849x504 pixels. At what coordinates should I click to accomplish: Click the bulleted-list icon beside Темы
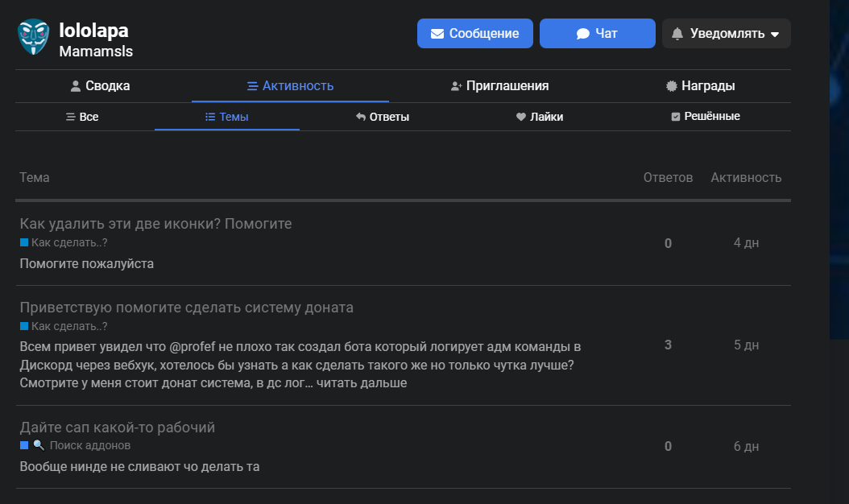click(210, 117)
